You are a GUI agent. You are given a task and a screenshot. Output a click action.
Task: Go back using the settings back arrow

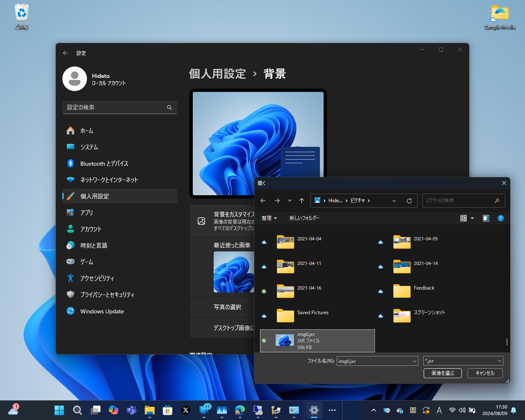[x=65, y=53]
